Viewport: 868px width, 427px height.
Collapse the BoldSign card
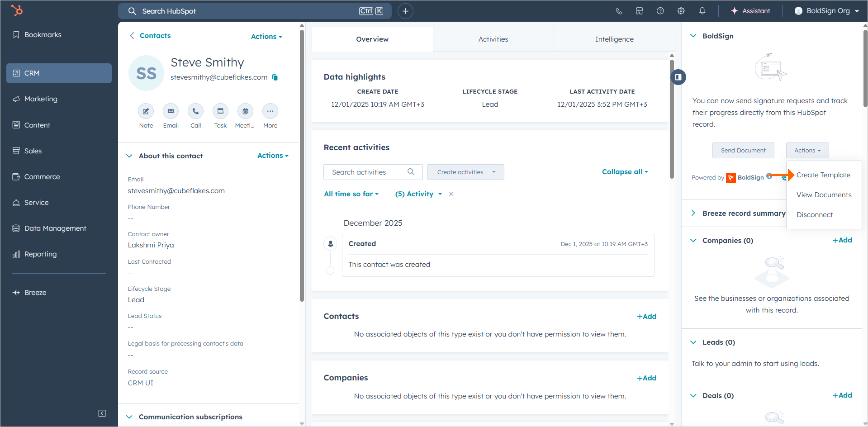click(693, 36)
